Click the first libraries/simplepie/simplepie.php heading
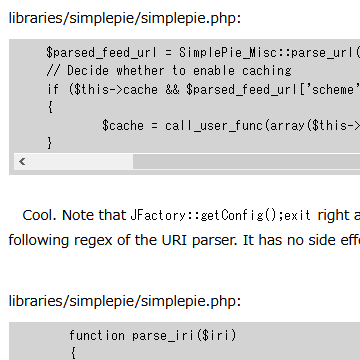 coord(125,18)
